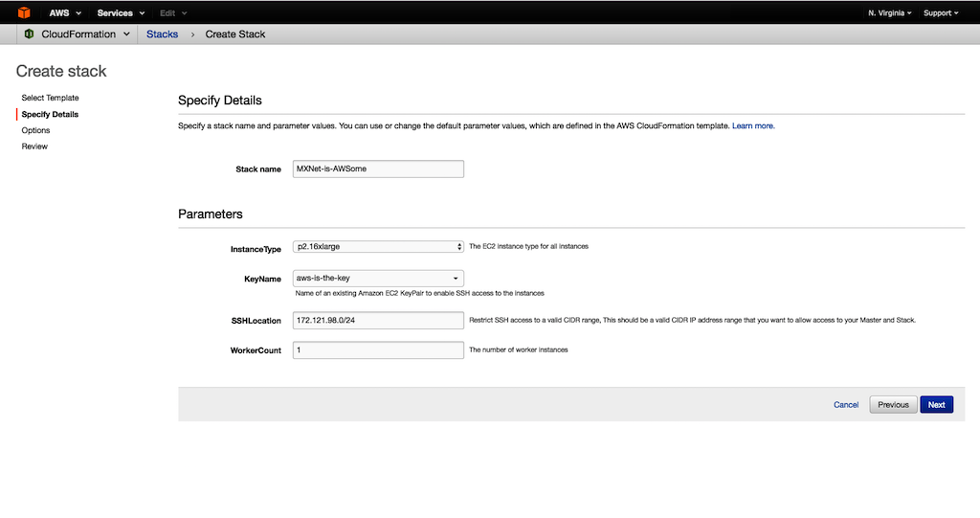The width and height of the screenshot is (980, 518).
Task: Open the AWS dropdown menu
Action: click(x=65, y=12)
